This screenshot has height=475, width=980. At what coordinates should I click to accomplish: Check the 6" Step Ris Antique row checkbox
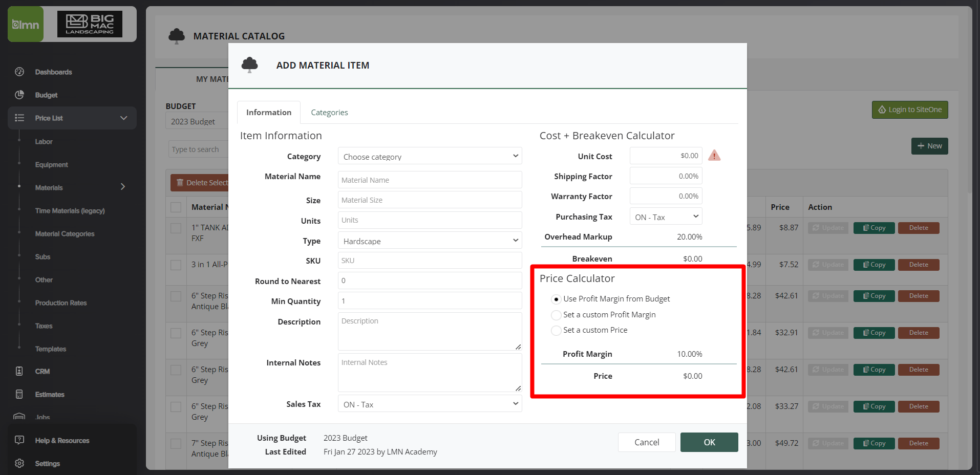(176, 296)
